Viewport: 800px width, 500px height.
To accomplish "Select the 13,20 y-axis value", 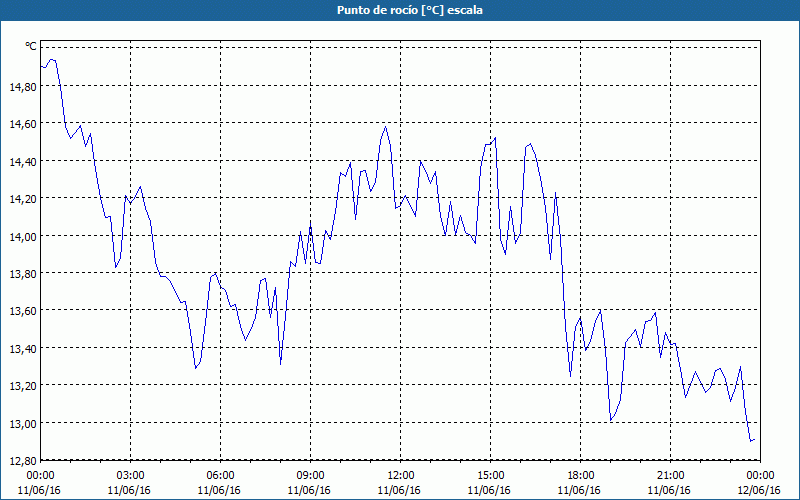I will coord(23,386).
